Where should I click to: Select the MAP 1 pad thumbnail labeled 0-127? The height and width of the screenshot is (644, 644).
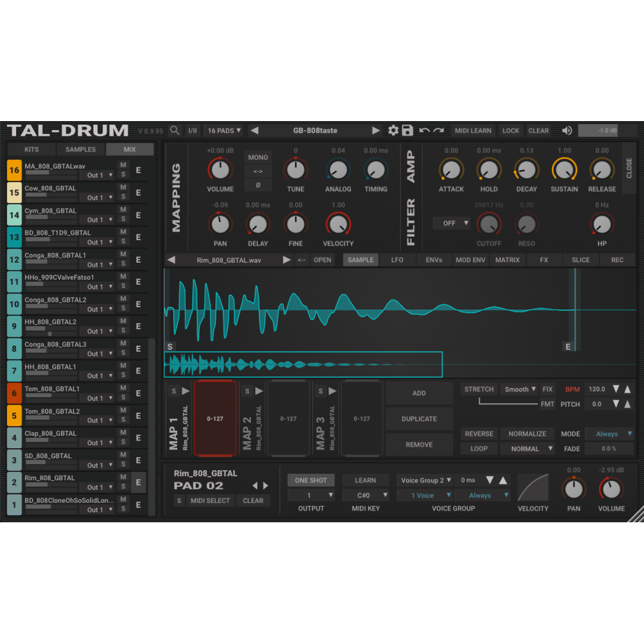click(x=215, y=417)
